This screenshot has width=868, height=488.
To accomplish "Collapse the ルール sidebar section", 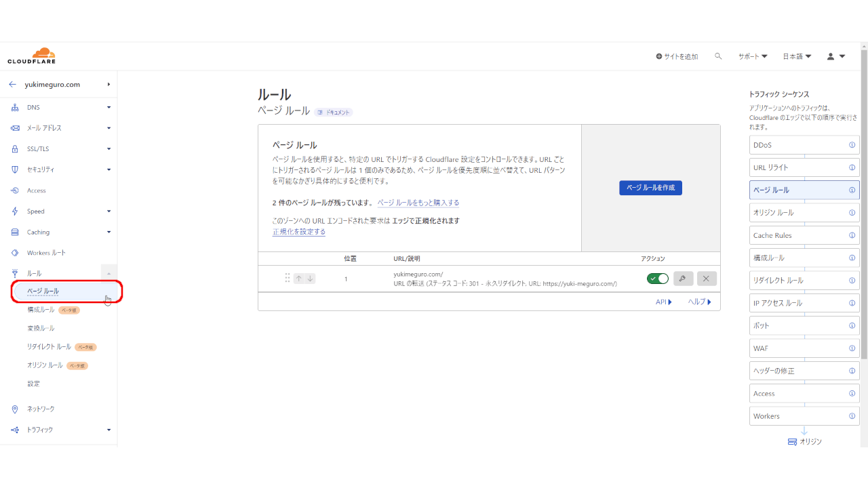I will pyautogui.click(x=108, y=273).
